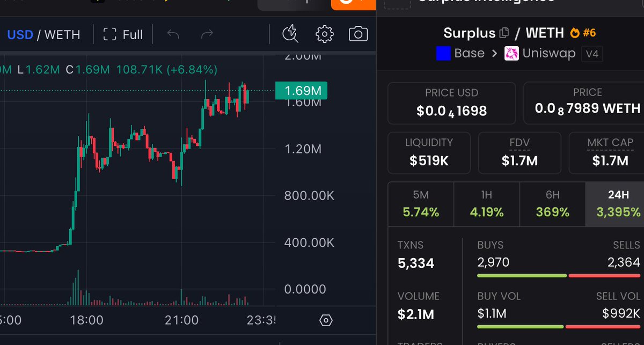Image resolution: width=644 pixels, height=345 pixels.
Task: Select the 5M timeframe tab
Action: [421, 204]
